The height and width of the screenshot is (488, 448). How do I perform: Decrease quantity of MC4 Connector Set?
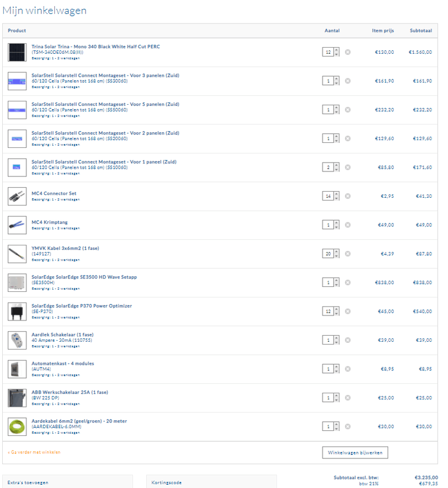tap(337, 197)
